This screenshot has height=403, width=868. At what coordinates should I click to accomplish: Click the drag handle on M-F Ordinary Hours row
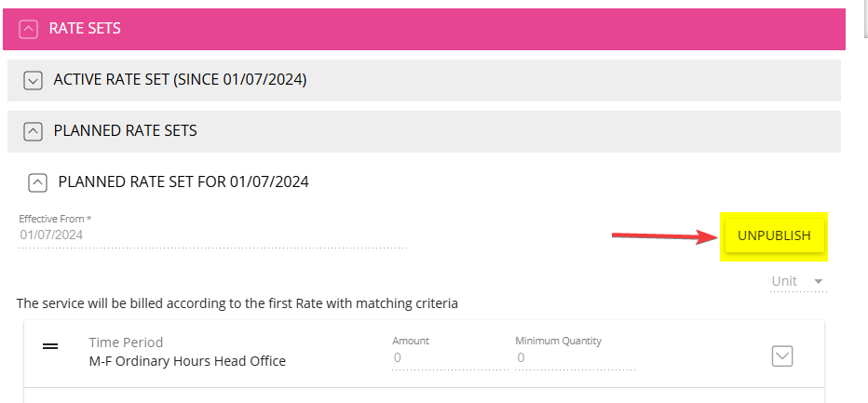tap(51, 346)
